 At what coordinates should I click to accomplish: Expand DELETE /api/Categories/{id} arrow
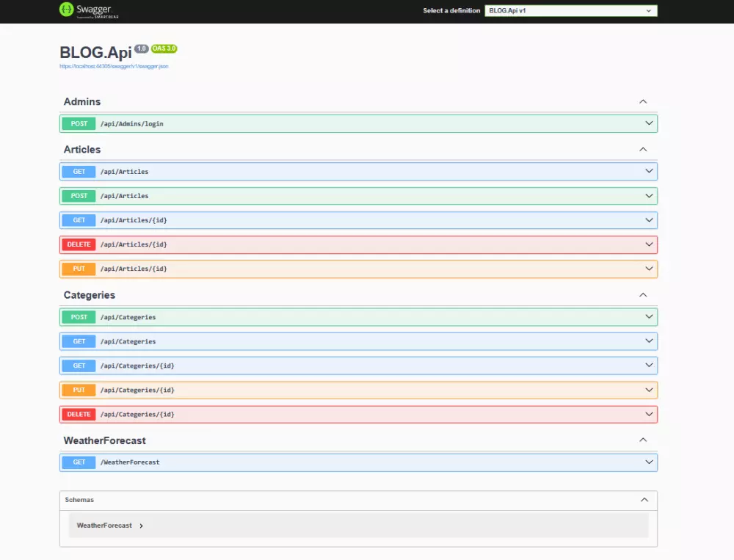coord(649,414)
